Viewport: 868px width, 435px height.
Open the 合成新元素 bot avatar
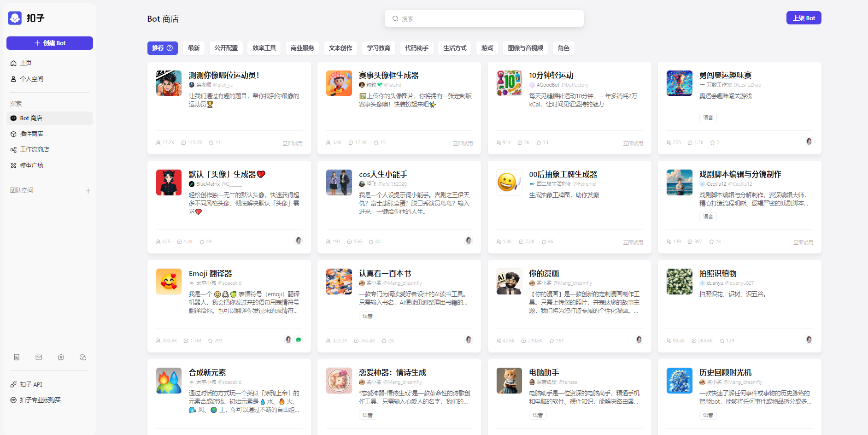[x=169, y=380]
